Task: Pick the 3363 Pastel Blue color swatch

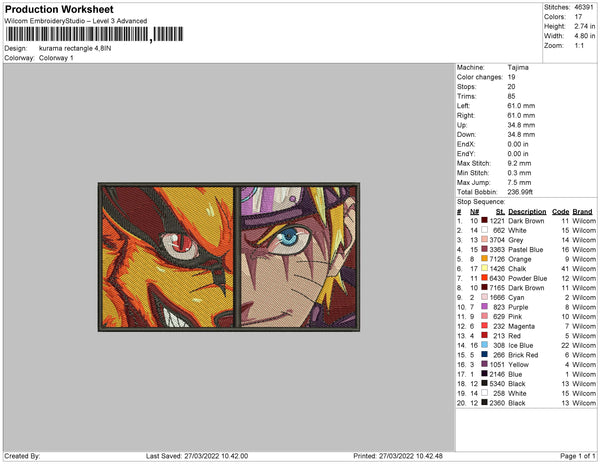Action: [484, 249]
